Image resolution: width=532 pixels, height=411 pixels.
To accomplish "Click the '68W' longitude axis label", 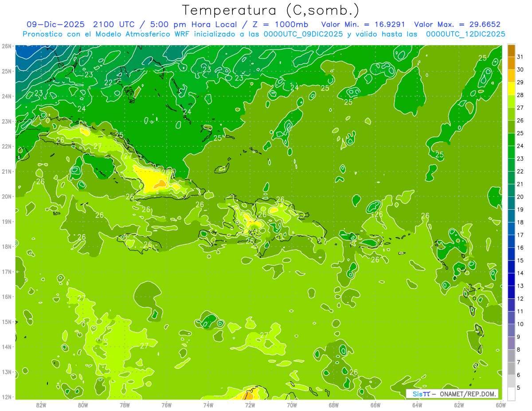I will pos(334,405).
